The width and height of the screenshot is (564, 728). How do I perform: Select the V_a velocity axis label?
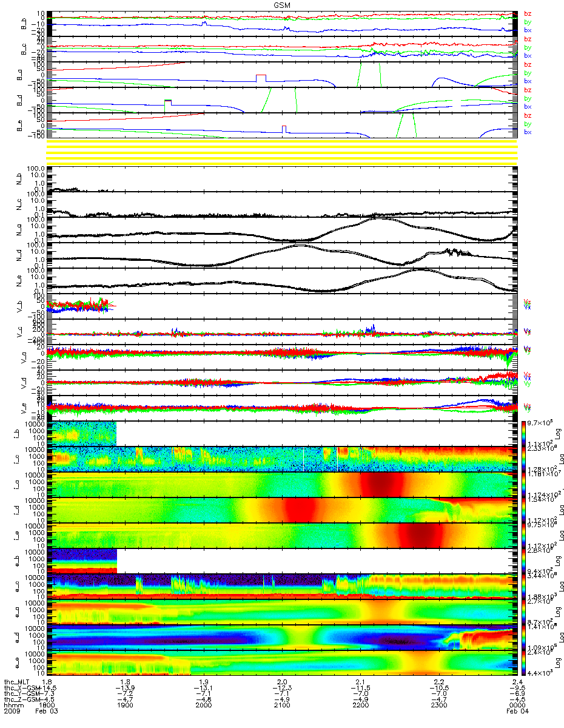[x=25, y=358]
